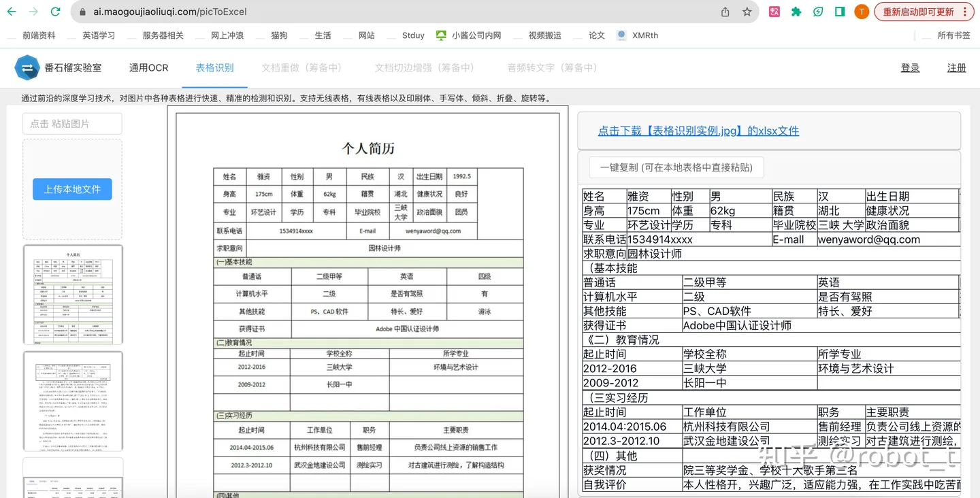
Task: Bookmark this page with the star icon
Action: click(x=747, y=12)
